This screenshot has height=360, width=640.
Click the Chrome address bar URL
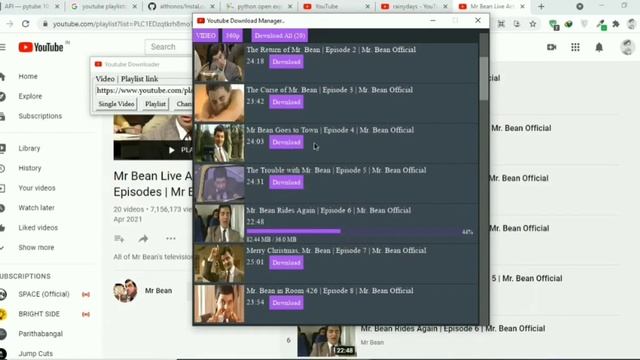tap(122, 24)
